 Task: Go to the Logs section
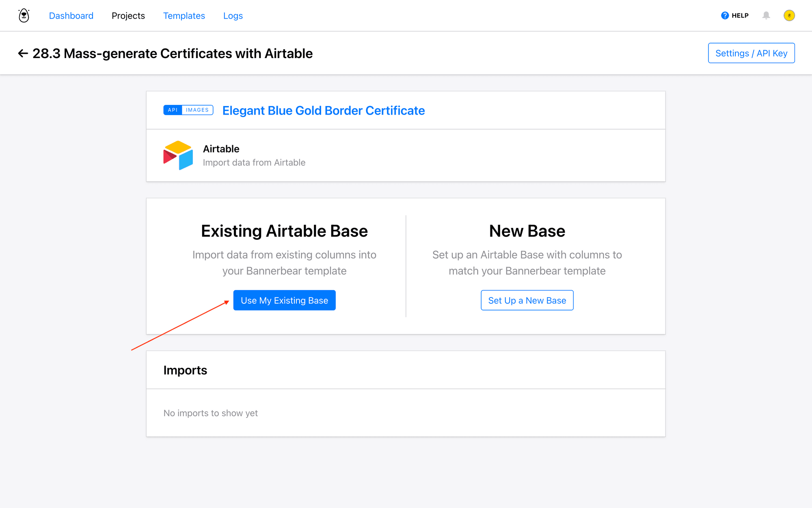233,15
